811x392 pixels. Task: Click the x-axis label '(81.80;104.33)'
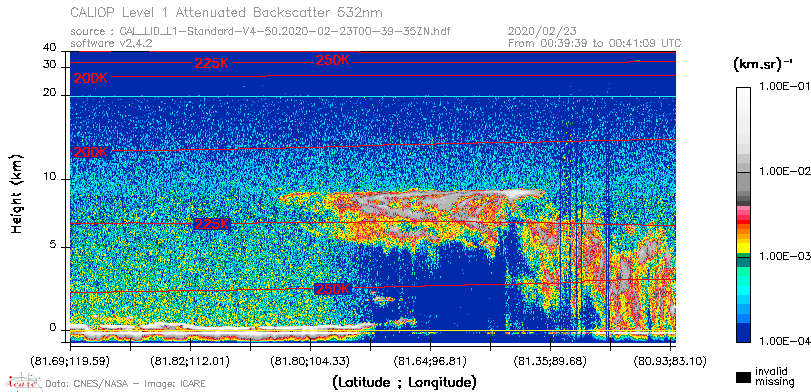coord(310,360)
